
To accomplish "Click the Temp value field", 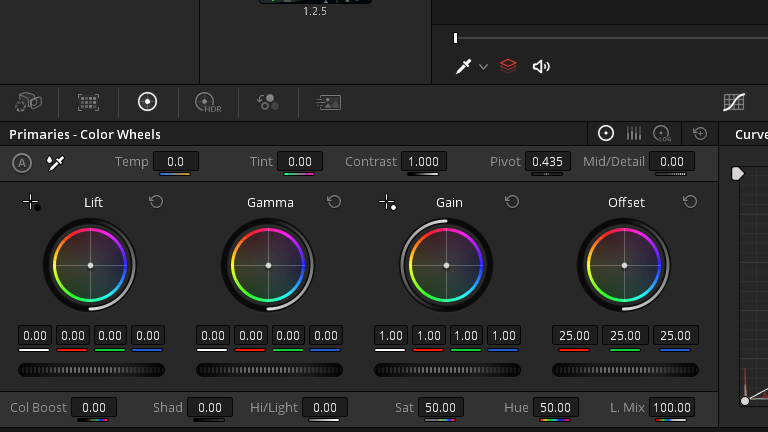I will tap(175, 162).
